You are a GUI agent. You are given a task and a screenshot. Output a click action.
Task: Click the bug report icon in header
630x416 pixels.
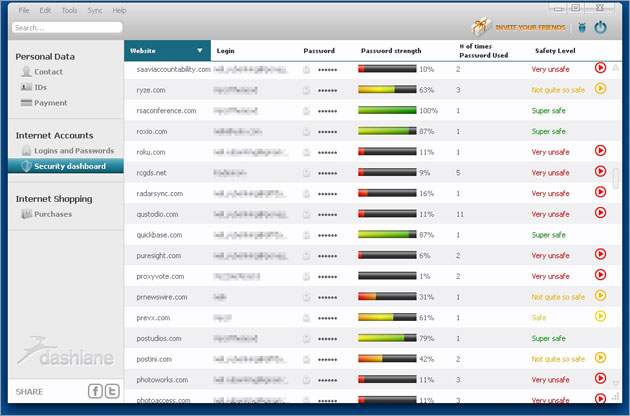click(x=578, y=28)
